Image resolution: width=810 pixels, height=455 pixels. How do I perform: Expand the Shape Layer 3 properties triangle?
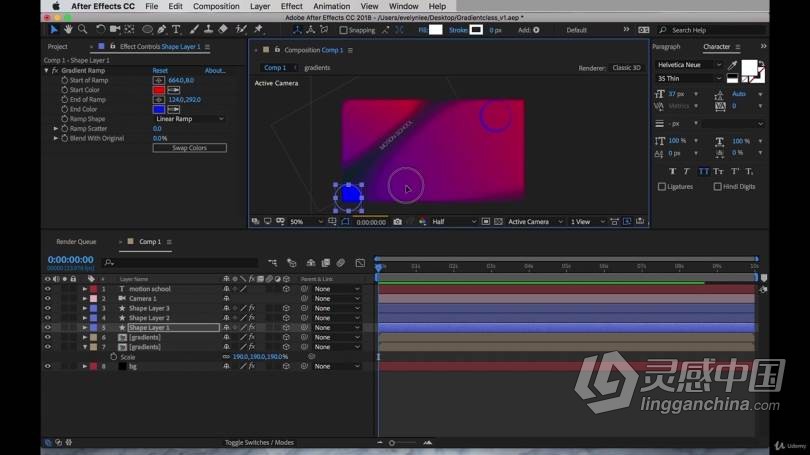pos(85,308)
